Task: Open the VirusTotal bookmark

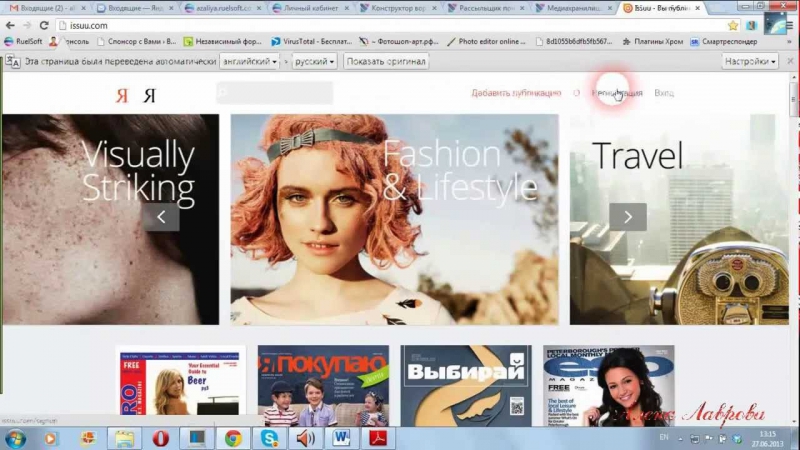Action: (x=312, y=41)
